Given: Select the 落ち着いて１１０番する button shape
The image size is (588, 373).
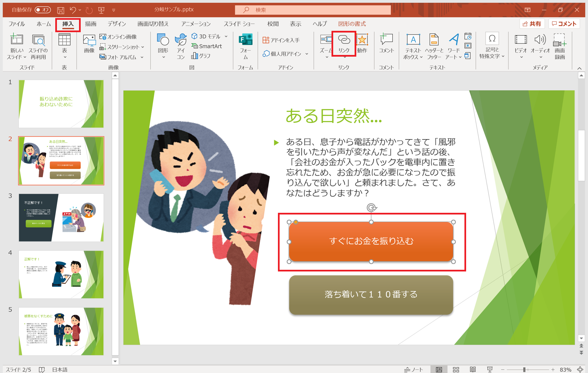Looking at the screenshot, I should [371, 295].
